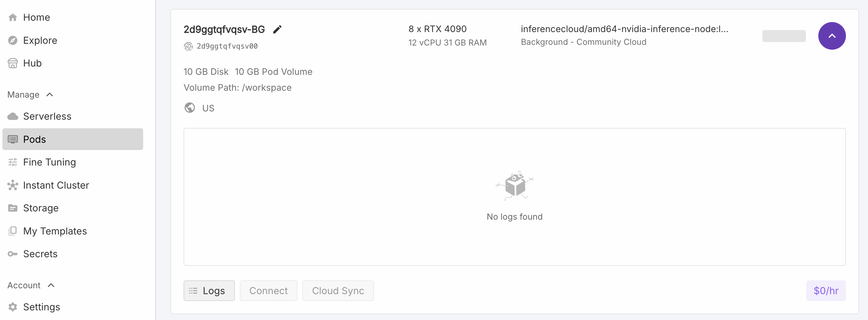Select the Fine Tuning sliders icon
Screen dimensions: 868x320
(x=13, y=162)
